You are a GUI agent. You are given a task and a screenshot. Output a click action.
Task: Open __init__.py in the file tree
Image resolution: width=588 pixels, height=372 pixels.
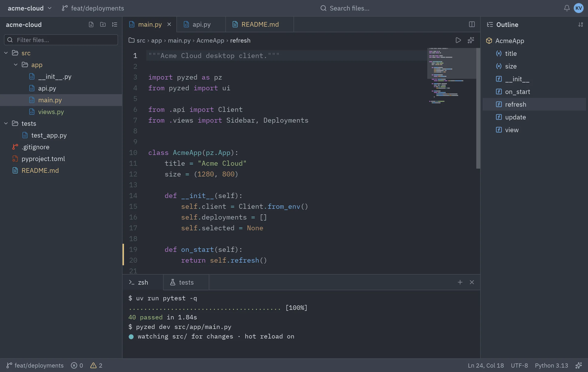pos(61,76)
